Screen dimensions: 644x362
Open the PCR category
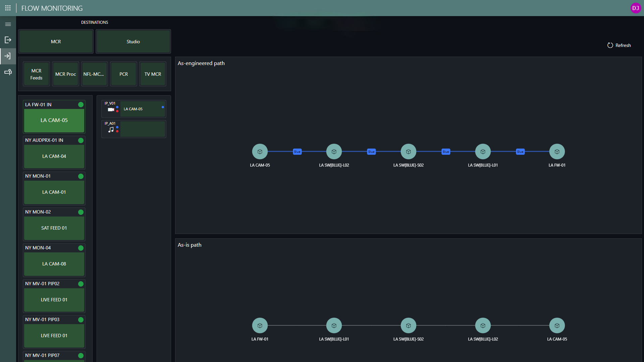tap(124, 74)
